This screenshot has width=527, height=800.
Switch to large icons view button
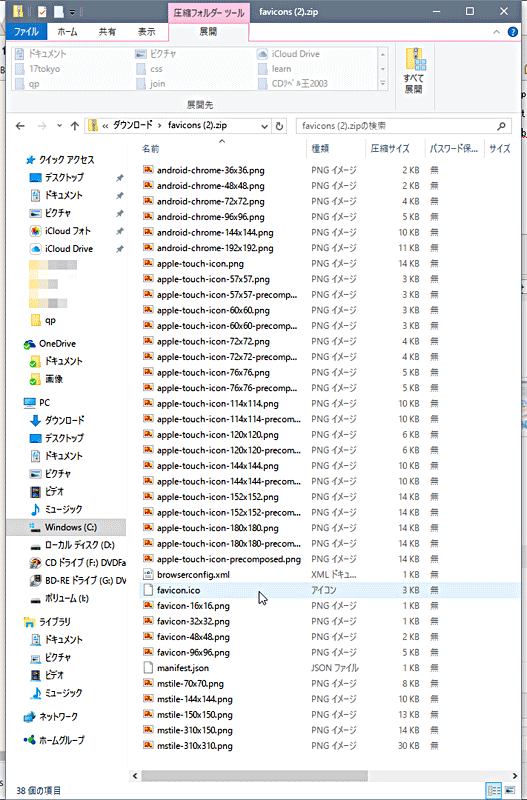coord(510,790)
